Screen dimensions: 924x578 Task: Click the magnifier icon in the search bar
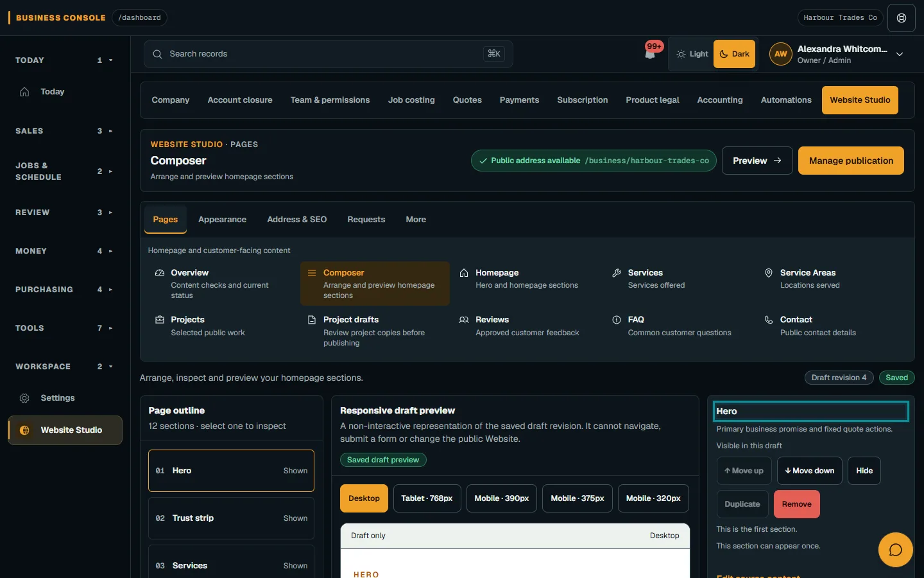click(157, 54)
